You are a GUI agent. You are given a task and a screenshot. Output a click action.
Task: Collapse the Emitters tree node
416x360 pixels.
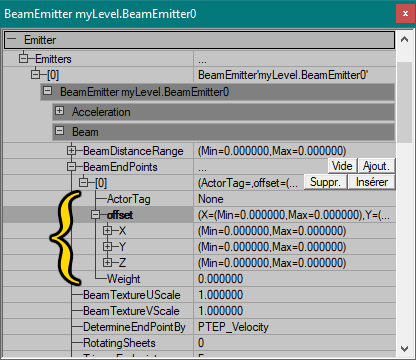coord(23,59)
